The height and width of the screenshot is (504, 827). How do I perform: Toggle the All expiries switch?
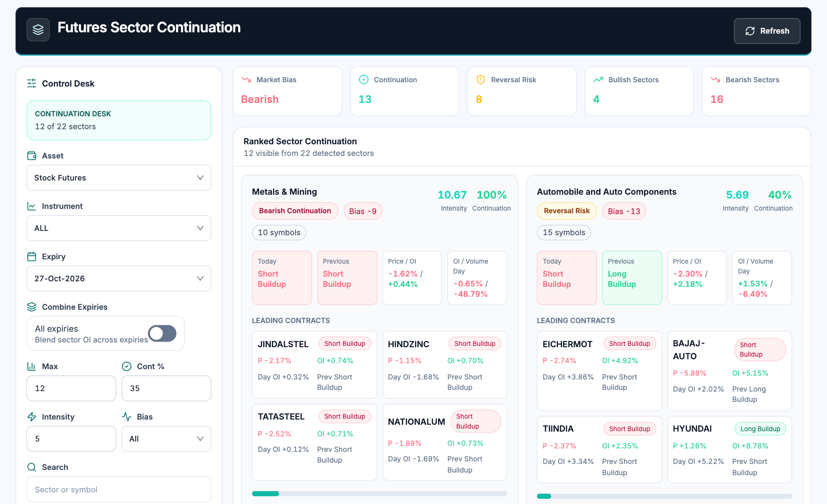coord(162,333)
